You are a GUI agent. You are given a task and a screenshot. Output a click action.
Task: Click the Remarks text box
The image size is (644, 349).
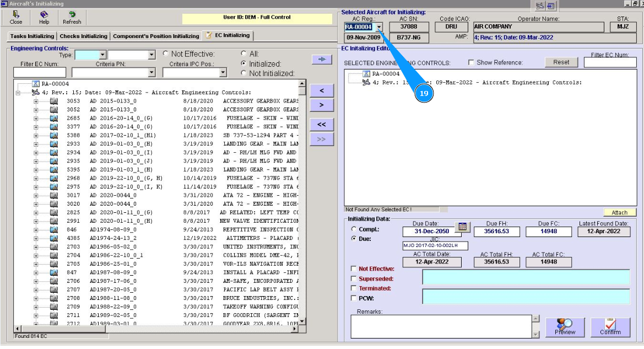pos(441,326)
